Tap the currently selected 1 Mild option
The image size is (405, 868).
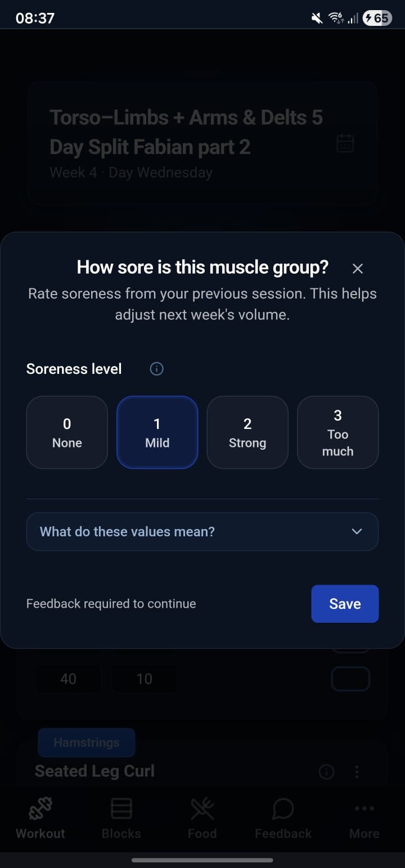point(157,432)
